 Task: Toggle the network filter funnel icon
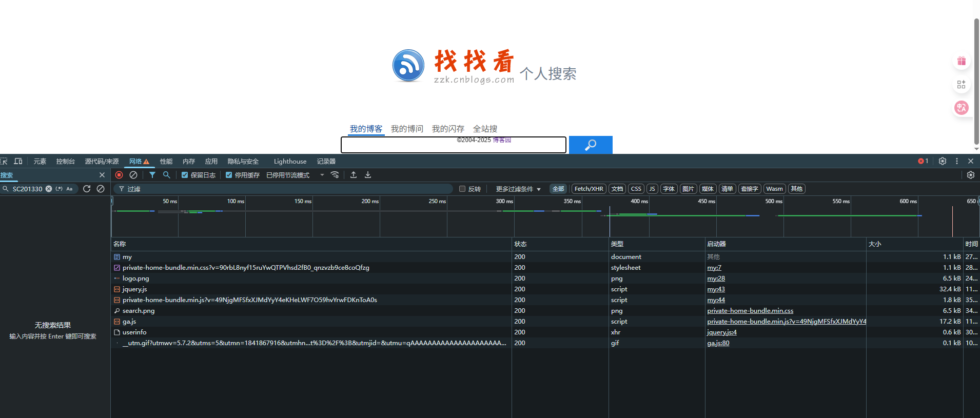152,175
